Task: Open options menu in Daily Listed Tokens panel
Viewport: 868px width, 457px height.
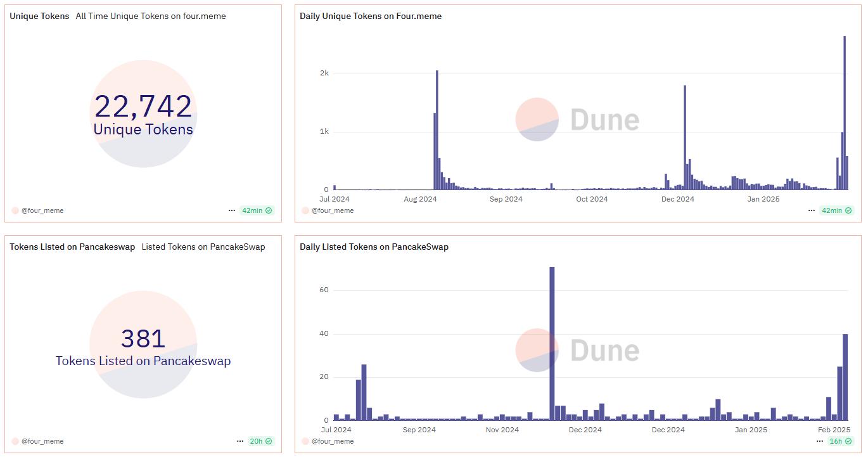Action: pyautogui.click(x=820, y=441)
